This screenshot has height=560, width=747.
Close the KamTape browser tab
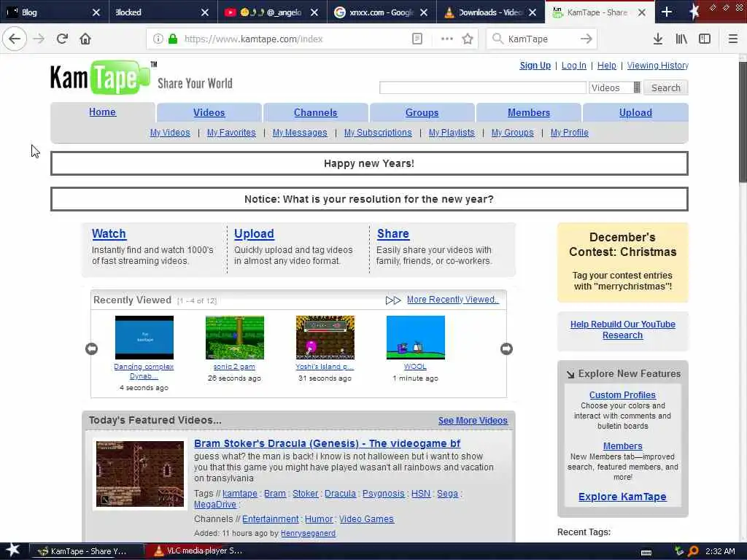642,12
